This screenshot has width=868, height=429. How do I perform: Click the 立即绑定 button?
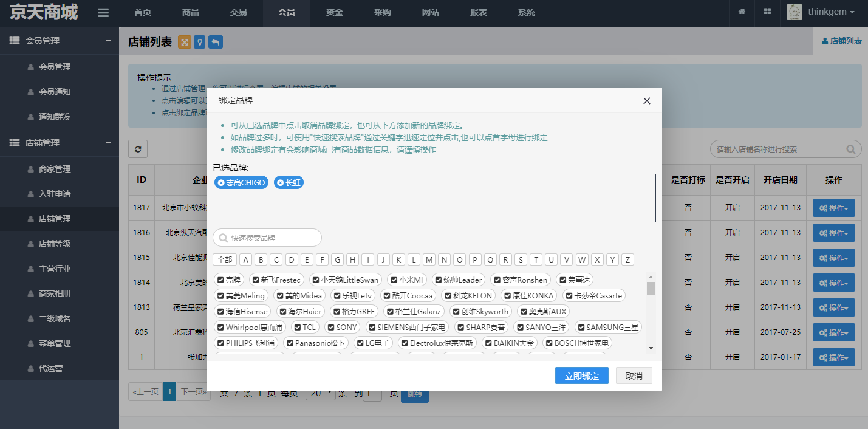tap(582, 376)
